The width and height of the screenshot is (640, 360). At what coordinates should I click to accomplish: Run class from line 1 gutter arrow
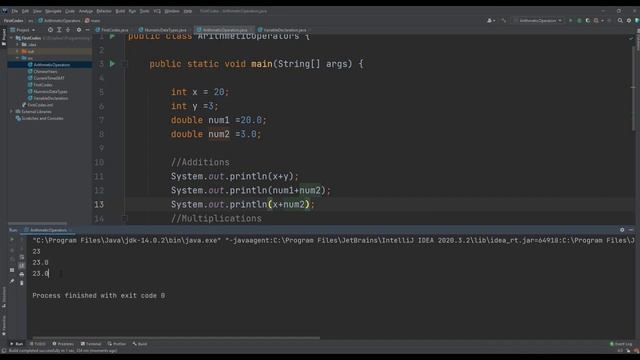(112, 36)
